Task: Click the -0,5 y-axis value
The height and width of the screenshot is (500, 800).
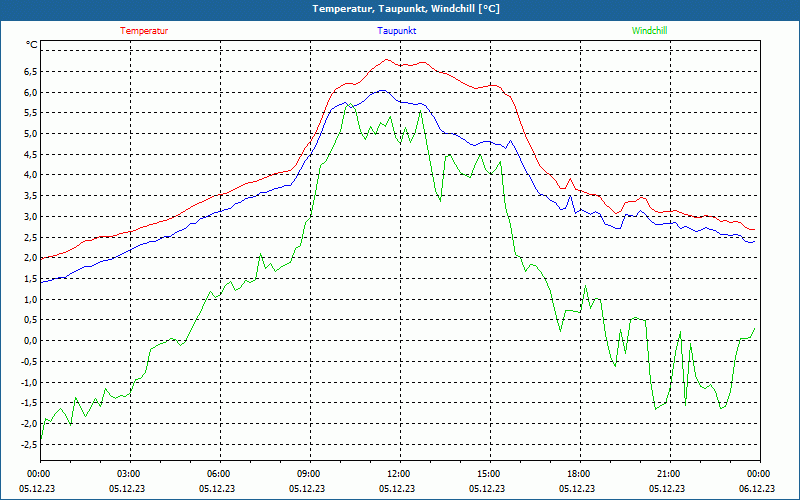Action: pos(30,361)
